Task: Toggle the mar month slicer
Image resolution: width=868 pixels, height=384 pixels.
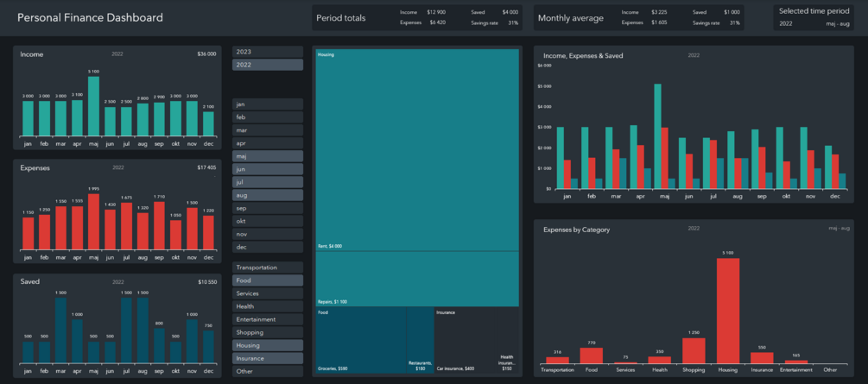Action: 268,130
